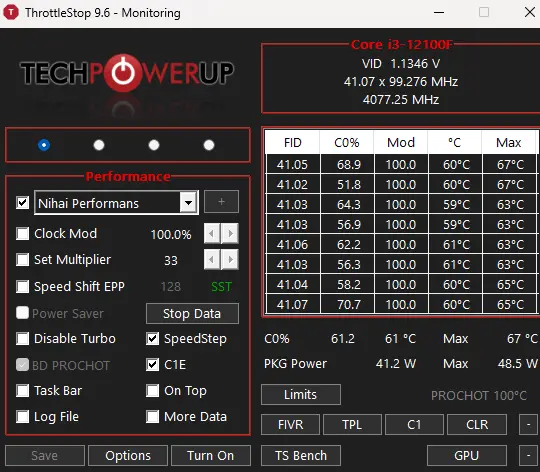Raise Set Multiplier using right arrow
The width and height of the screenshot is (540, 472).
pos(230,260)
